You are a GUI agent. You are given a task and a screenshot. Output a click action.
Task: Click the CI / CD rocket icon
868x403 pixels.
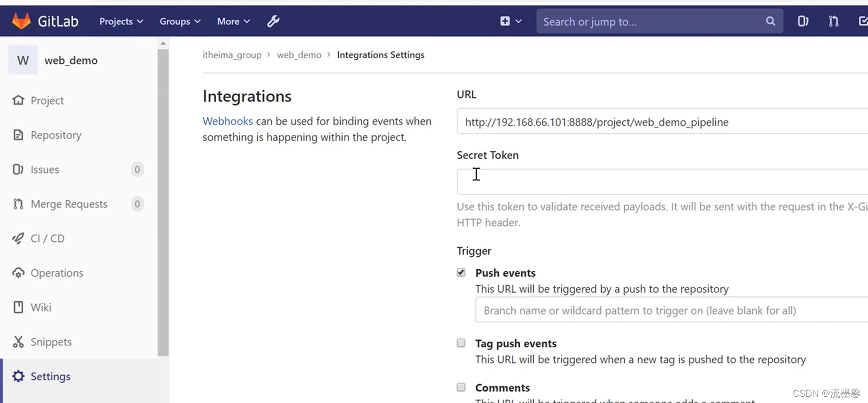click(18, 238)
